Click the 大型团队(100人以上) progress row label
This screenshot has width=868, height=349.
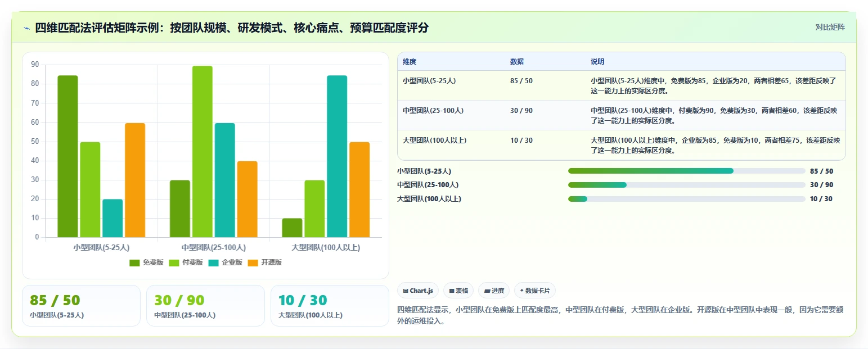coord(429,199)
